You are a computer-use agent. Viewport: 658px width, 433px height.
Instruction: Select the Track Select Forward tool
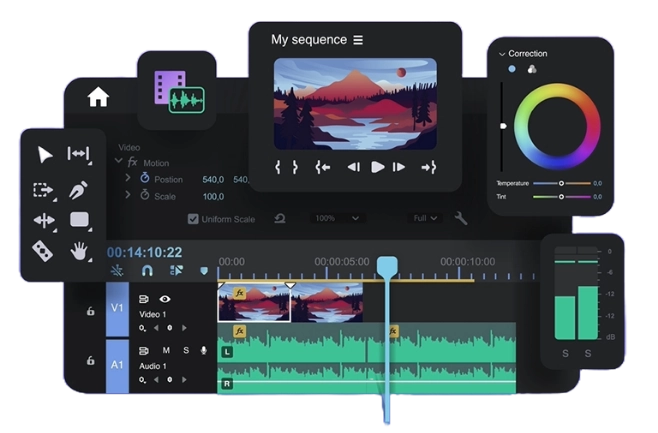click(x=44, y=190)
